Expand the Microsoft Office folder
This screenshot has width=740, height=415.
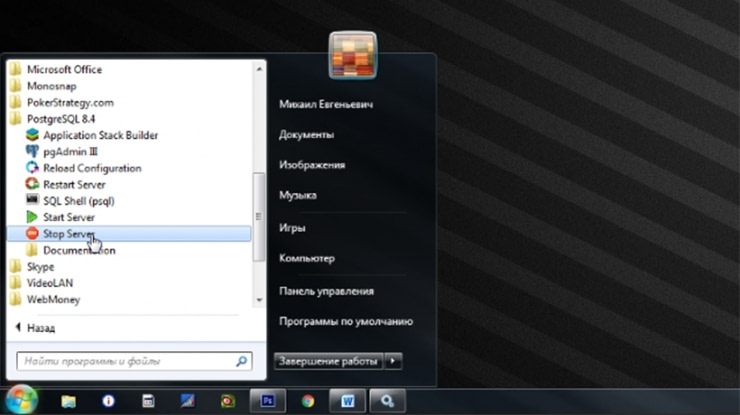pos(64,69)
